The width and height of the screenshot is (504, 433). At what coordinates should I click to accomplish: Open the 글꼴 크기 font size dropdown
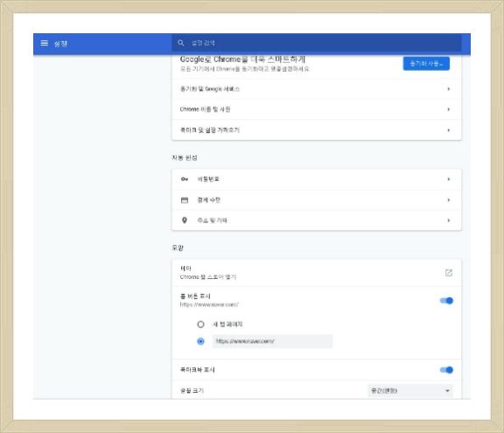click(409, 391)
